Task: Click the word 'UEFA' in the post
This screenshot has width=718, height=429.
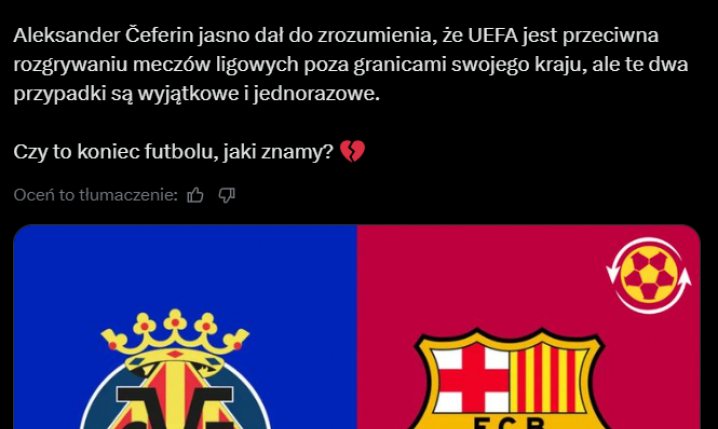Action: 493,35
